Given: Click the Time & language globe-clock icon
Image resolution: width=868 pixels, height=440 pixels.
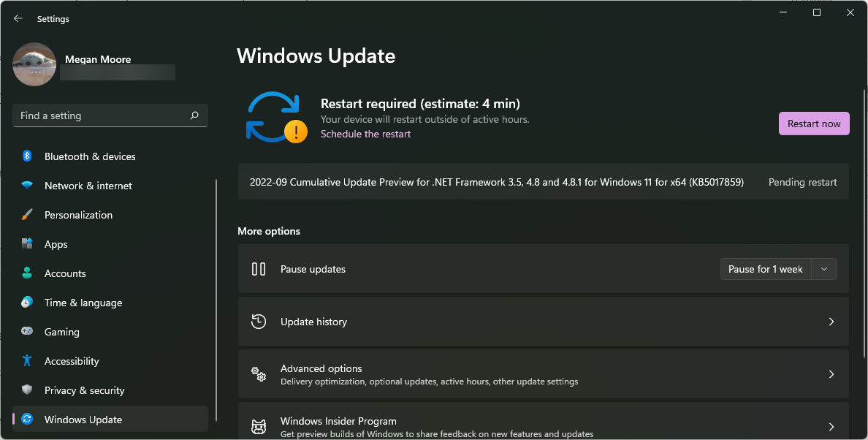Looking at the screenshot, I should tap(26, 302).
